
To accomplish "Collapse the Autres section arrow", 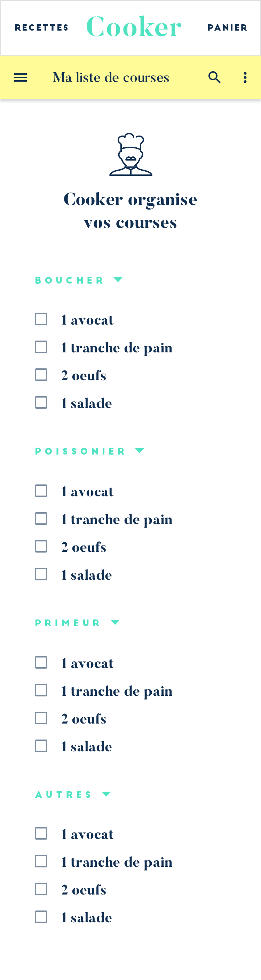I will point(106,794).
